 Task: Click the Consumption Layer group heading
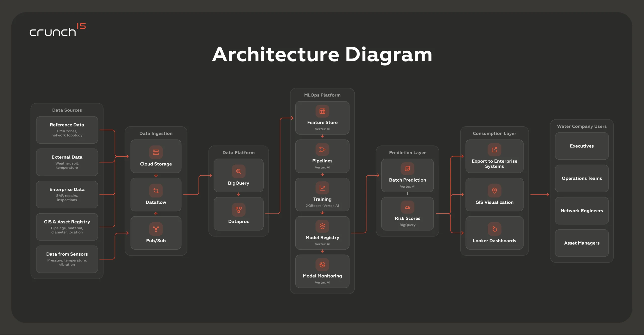pos(494,133)
